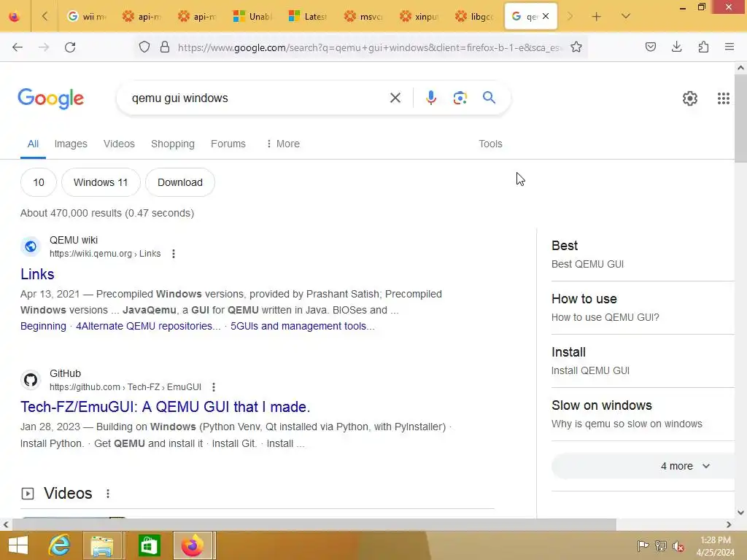747x560 pixels.
Task: Open the three-dot menu next to Videos heading
Action: pos(108,494)
